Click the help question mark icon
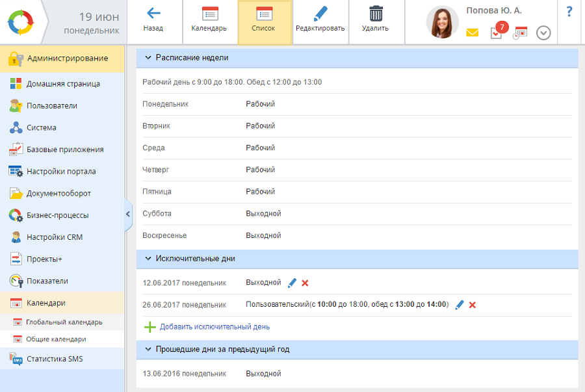Viewport: 585px width, 392px height. point(569,12)
